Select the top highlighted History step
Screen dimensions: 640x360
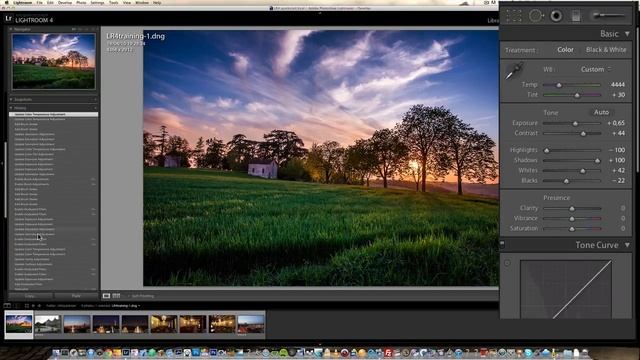point(53,114)
